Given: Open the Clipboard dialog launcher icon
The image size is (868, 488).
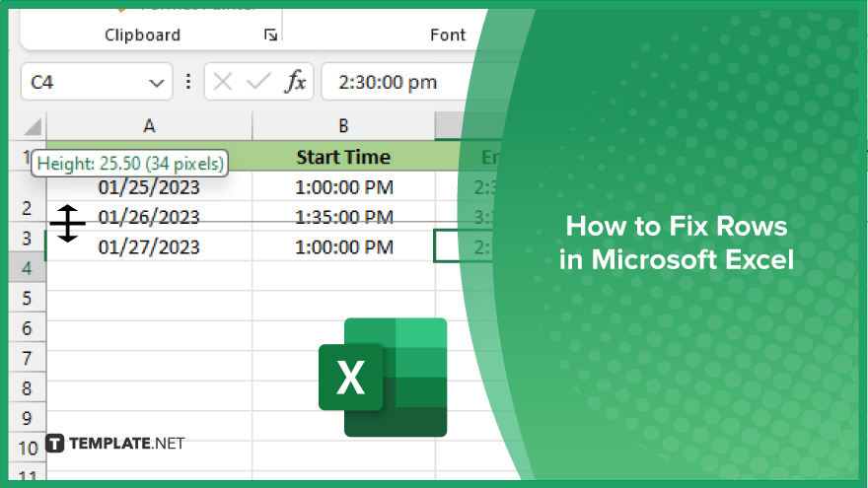Looking at the screenshot, I should [270, 35].
